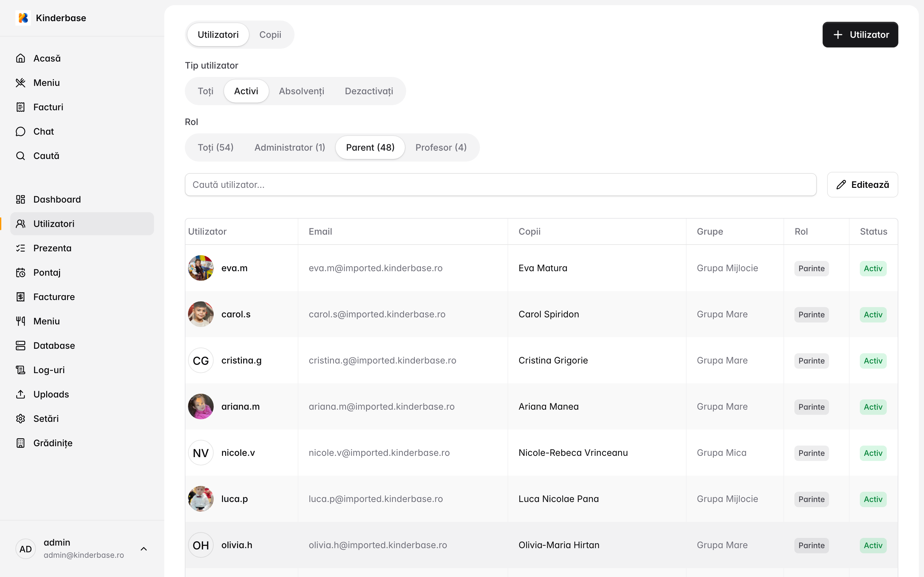This screenshot has height=577, width=924.
Task: Click the Pontaj calendar-clock icon
Action: click(x=21, y=272)
